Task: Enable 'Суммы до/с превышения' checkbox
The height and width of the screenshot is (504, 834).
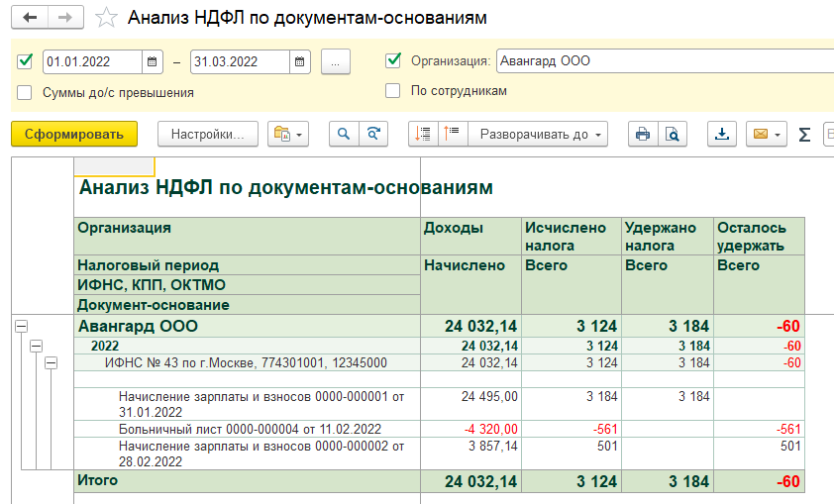Action: click(25, 92)
